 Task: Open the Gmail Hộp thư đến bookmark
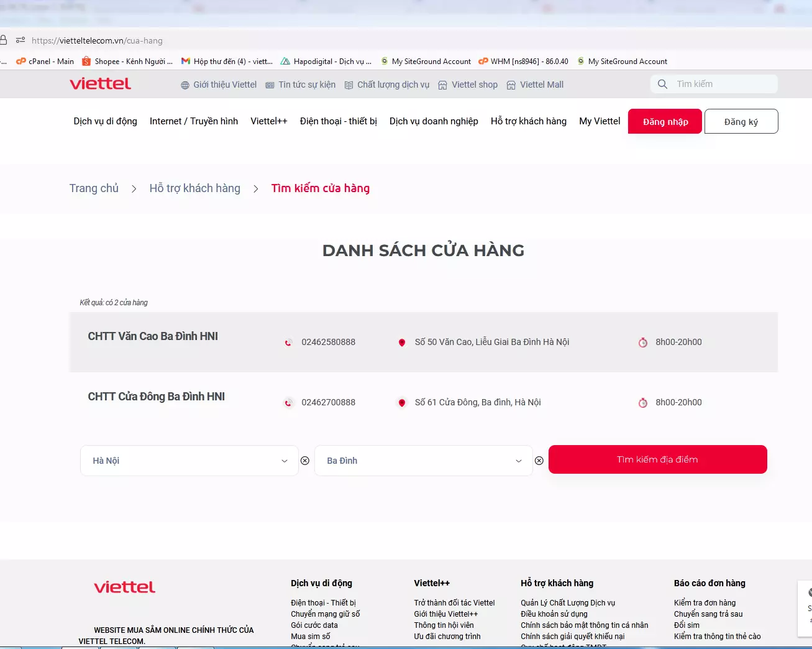point(227,62)
